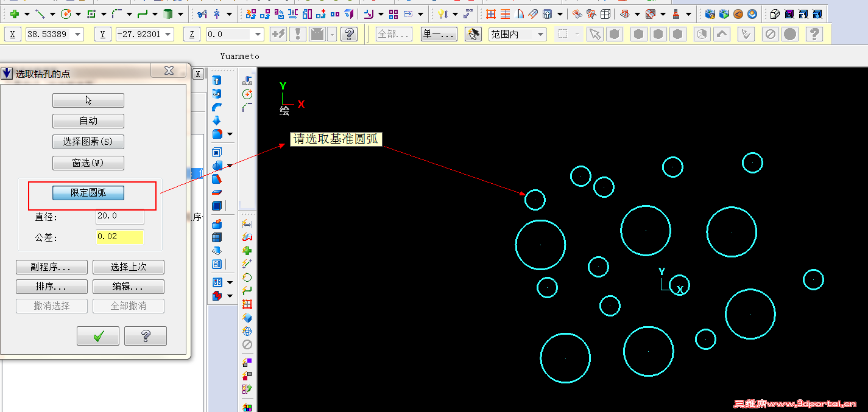Click the 窗选(W) button
This screenshot has width=868, height=412.
pos(88,163)
